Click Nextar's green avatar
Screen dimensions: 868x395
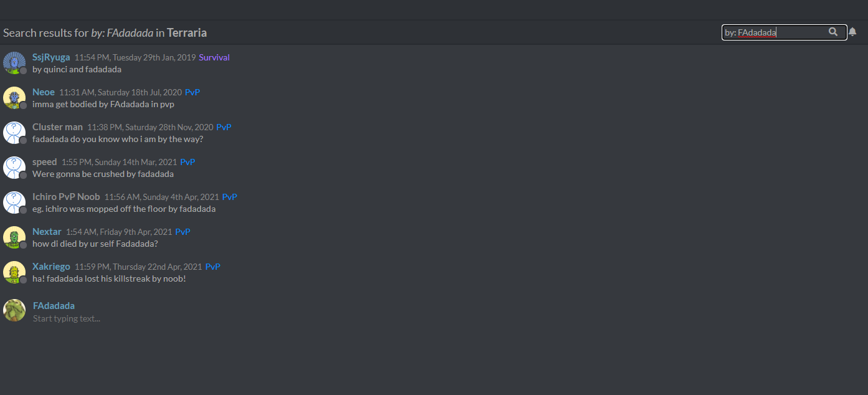pyautogui.click(x=14, y=237)
